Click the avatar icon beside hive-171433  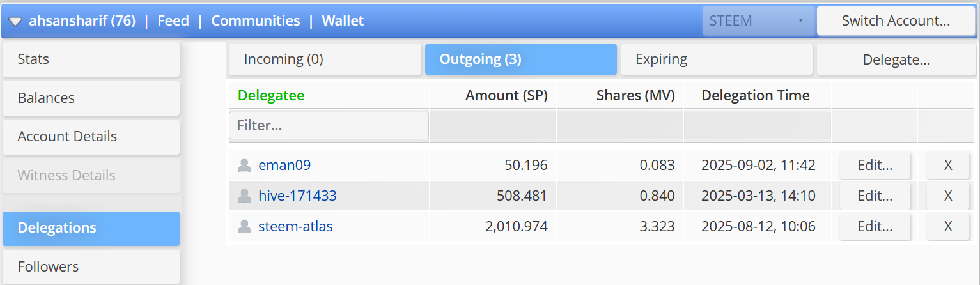tap(244, 196)
